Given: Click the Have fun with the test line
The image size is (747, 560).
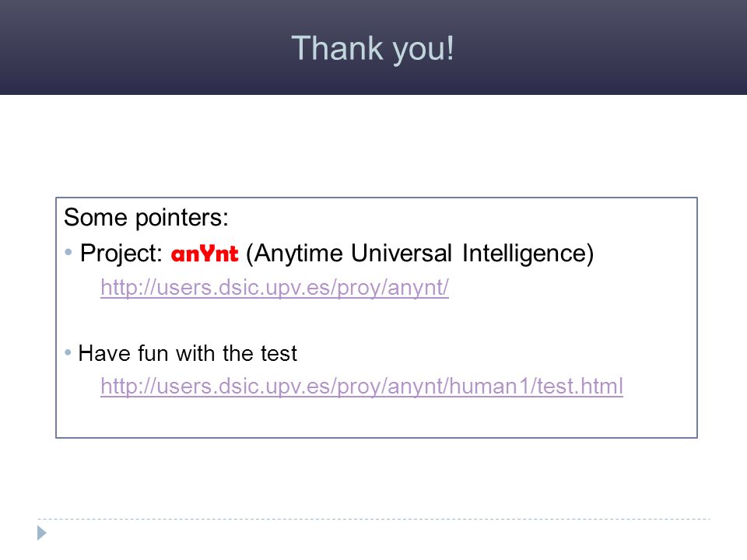Looking at the screenshot, I should (188, 354).
